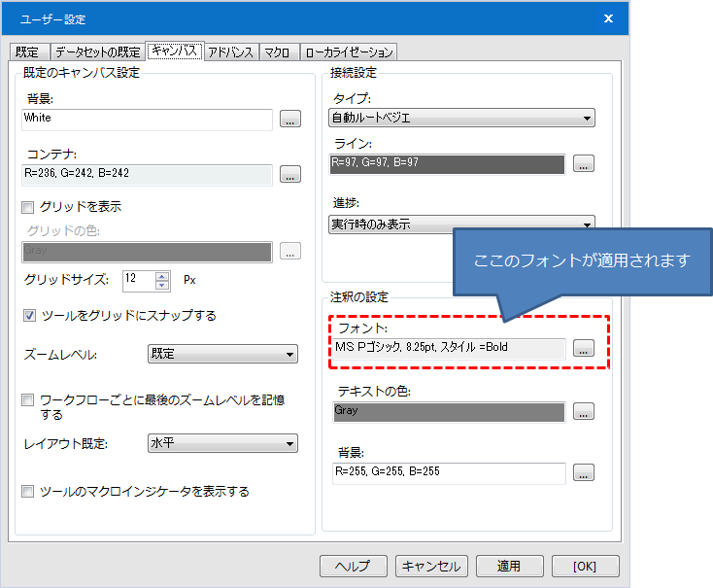Open browse button for ライン color

pos(584,163)
